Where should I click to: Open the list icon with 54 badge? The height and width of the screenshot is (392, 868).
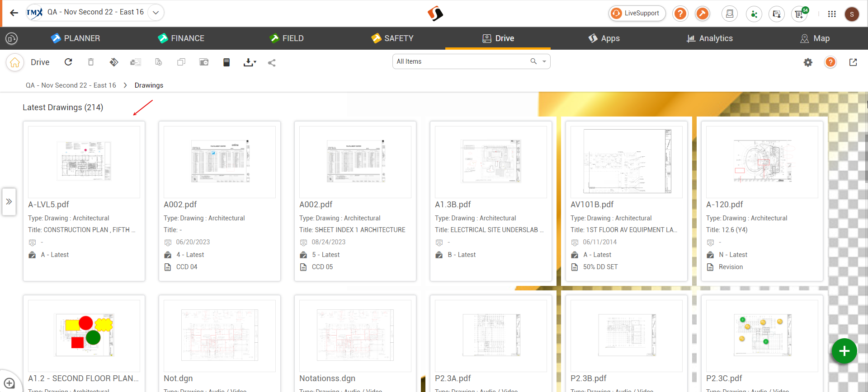tap(800, 14)
